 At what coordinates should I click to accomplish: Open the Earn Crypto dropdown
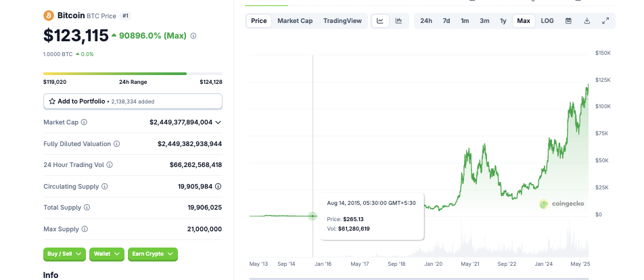point(152,254)
